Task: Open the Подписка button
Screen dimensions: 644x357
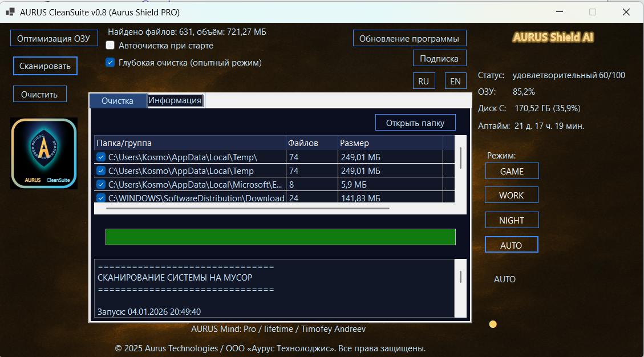Action: 439,58
